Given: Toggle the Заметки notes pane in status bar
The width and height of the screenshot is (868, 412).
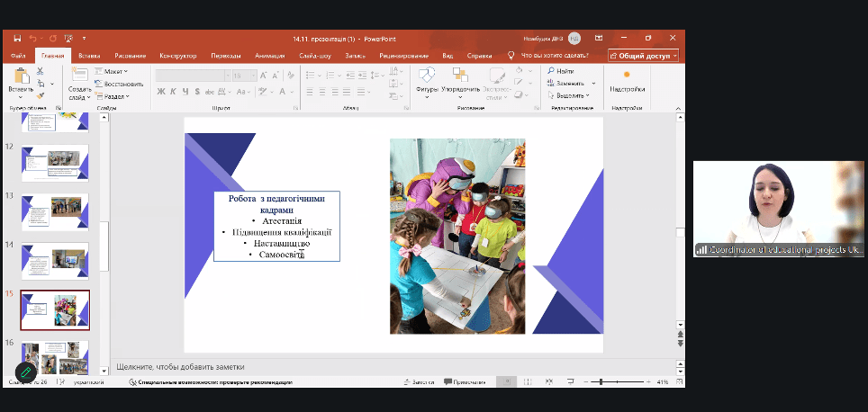Looking at the screenshot, I should point(417,382).
